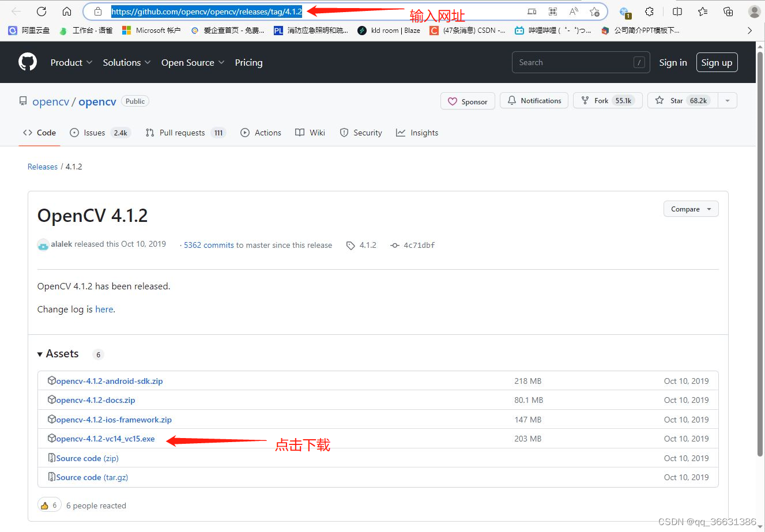Screen dimensions: 765x532
Task: Open the 哔哩哔哩 bookmark
Action: (x=553, y=31)
